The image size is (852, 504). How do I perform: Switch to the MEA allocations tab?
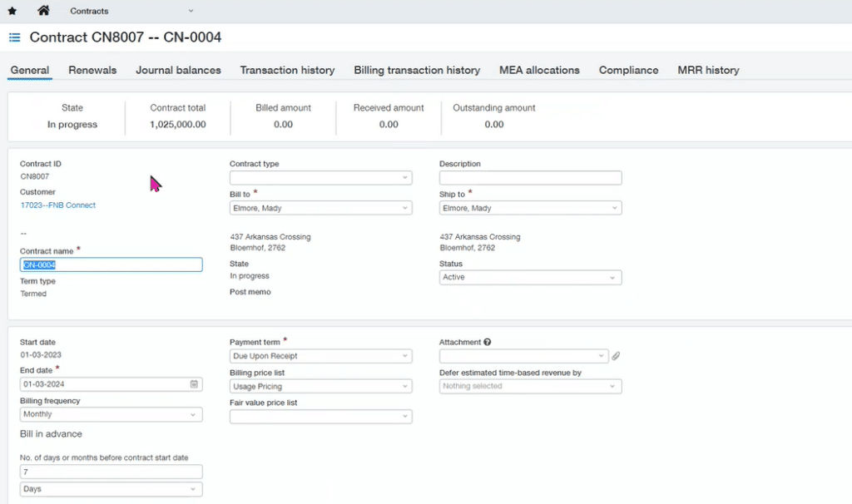click(x=539, y=70)
